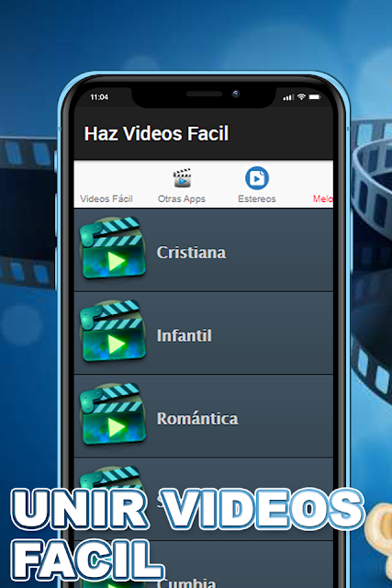The height and width of the screenshot is (588, 392).
Task: Open the Cumbia category text
Action: [x=186, y=582]
